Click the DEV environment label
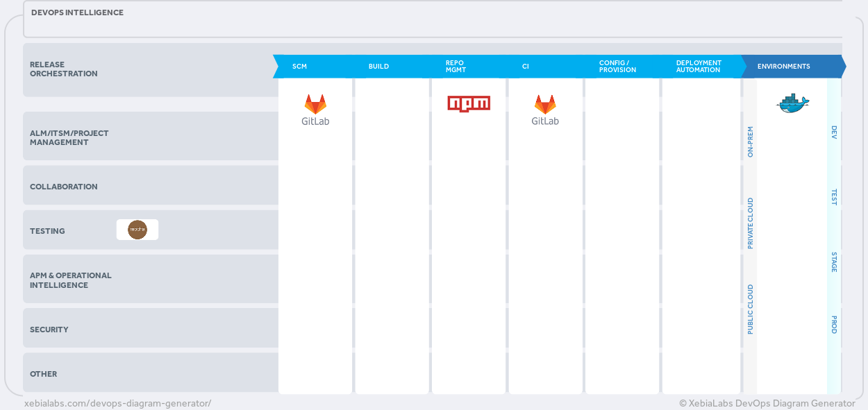This screenshot has width=868, height=410. tap(834, 132)
